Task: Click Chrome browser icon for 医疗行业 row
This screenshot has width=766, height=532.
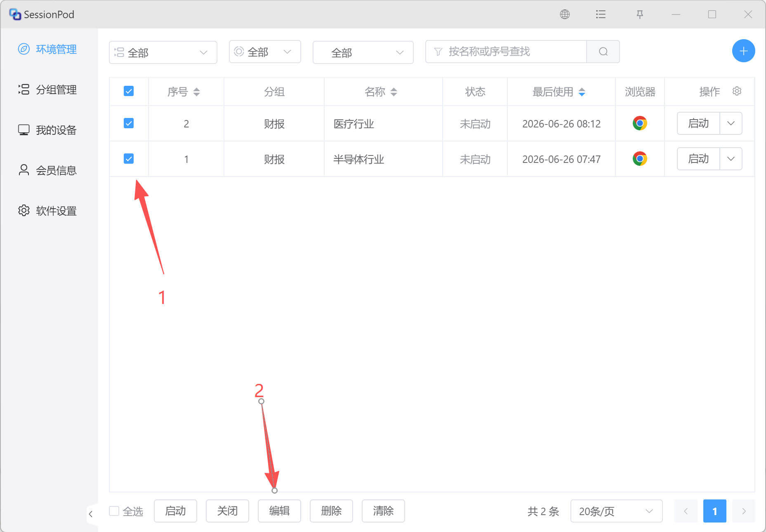Action: pos(640,123)
